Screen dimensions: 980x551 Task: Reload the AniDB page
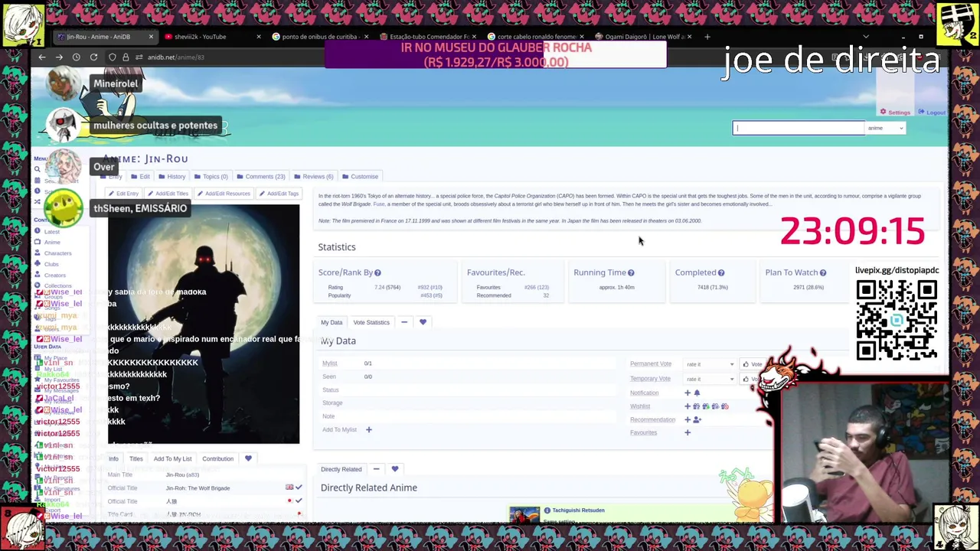93,57
